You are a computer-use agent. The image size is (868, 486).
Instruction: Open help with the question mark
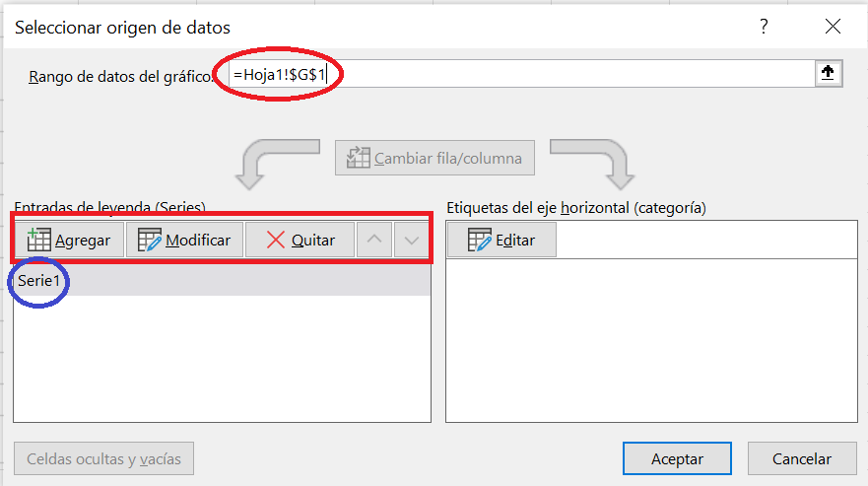click(x=764, y=28)
